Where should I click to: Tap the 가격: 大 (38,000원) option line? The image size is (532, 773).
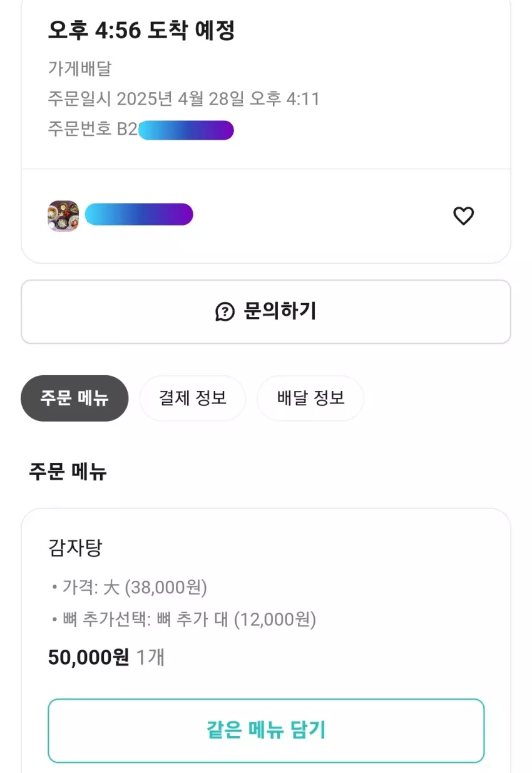point(130,588)
